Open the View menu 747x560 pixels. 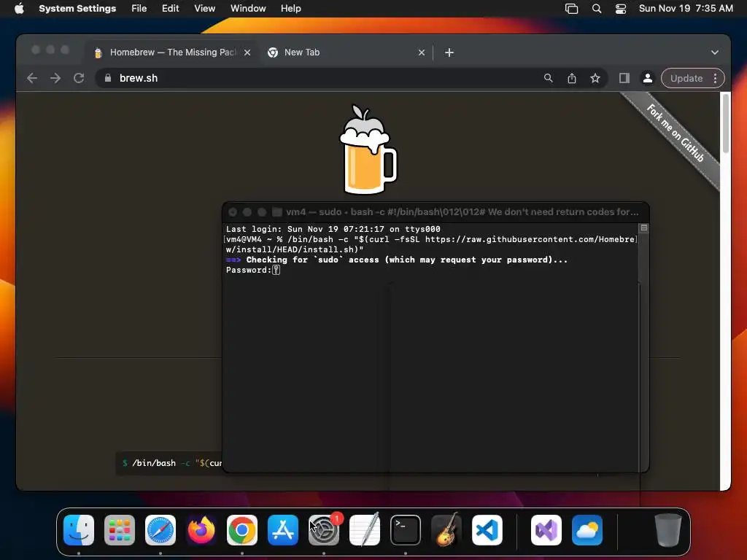(204, 9)
